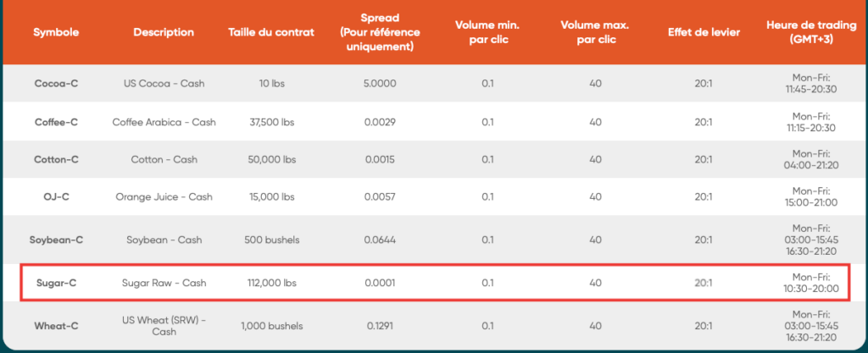The height and width of the screenshot is (353, 868).
Task: Select the OJ-C symbol
Action: point(57,197)
